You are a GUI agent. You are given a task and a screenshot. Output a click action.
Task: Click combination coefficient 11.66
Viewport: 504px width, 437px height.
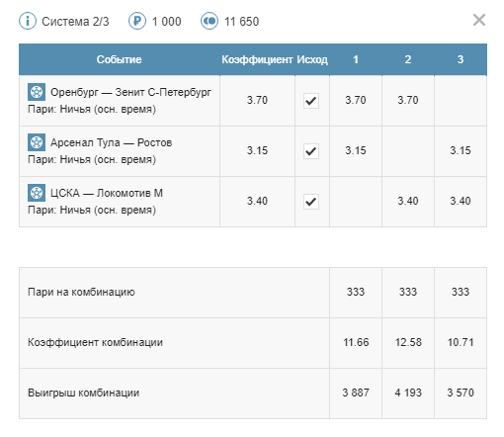click(x=356, y=342)
